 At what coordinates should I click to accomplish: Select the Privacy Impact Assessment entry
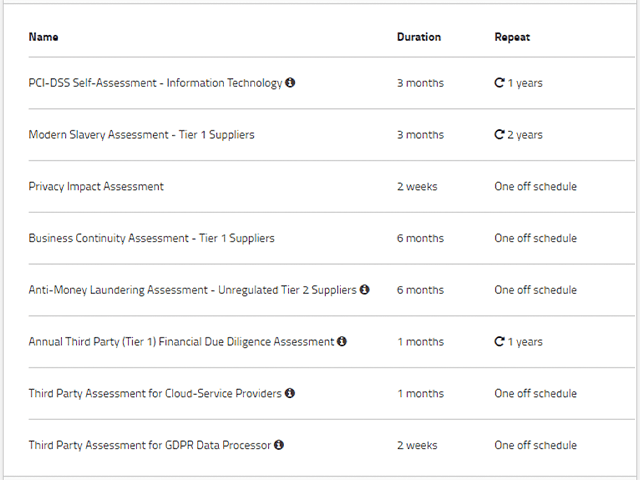[x=96, y=187]
